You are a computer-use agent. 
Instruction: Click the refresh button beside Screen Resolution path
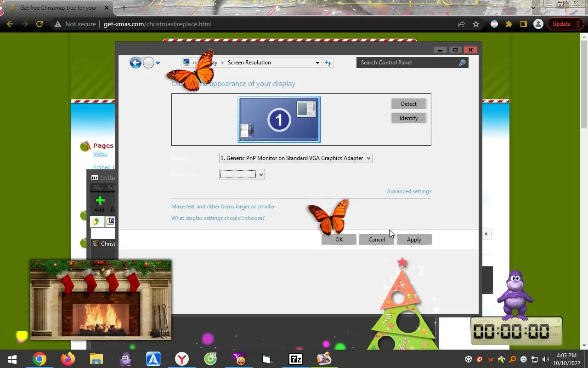328,63
